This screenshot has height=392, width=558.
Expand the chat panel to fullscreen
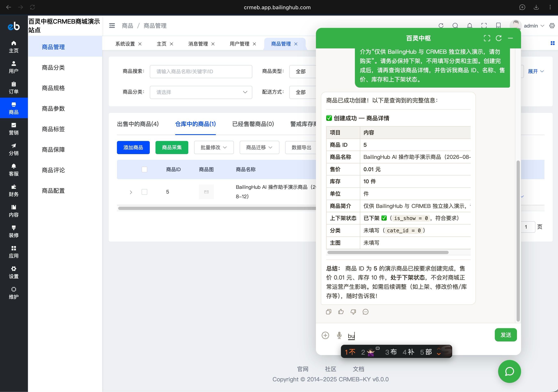[x=487, y=38]
